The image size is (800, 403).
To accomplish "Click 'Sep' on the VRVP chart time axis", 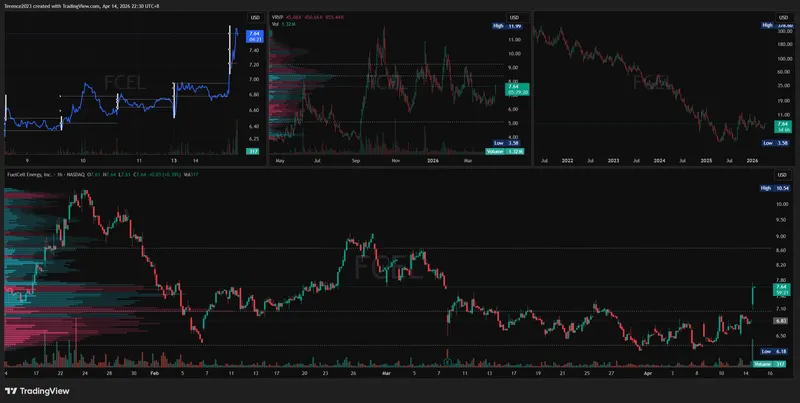I will click(x=356, y=160).
